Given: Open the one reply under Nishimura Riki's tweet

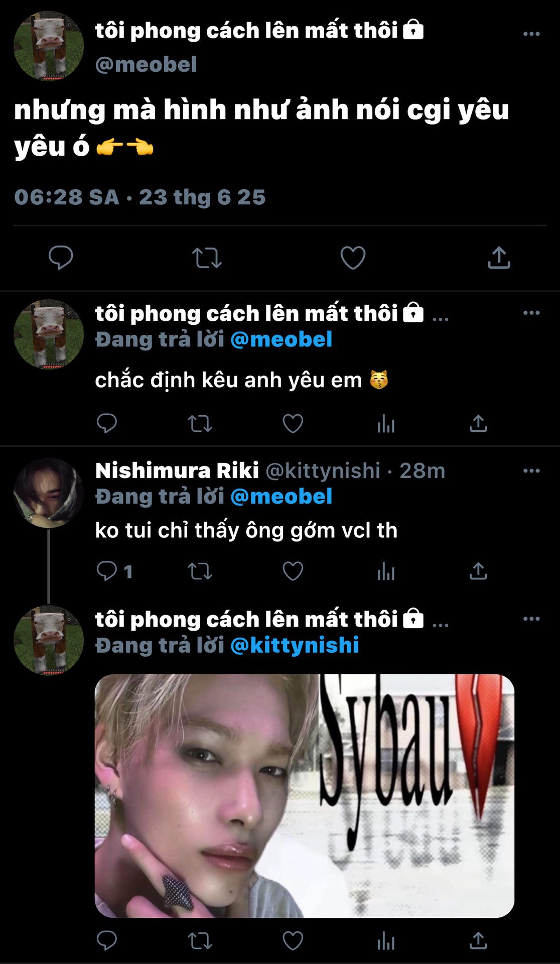Looking at the screenshot, I should point(114,571).
